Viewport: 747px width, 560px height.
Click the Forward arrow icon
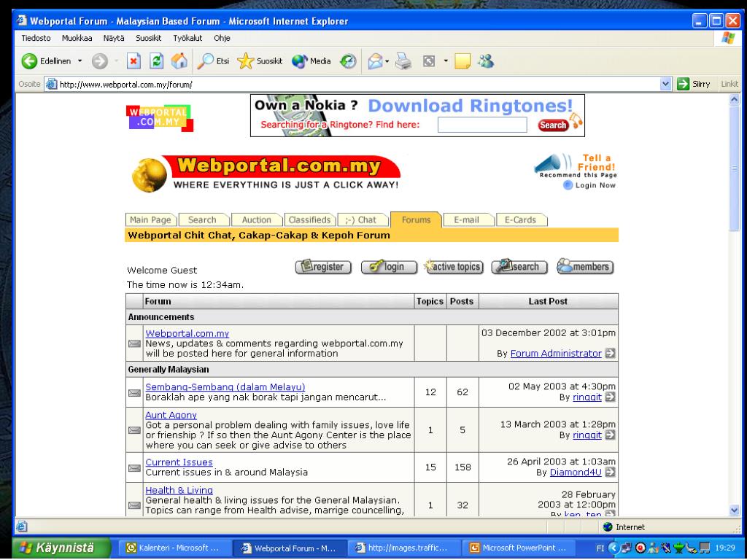99,61
